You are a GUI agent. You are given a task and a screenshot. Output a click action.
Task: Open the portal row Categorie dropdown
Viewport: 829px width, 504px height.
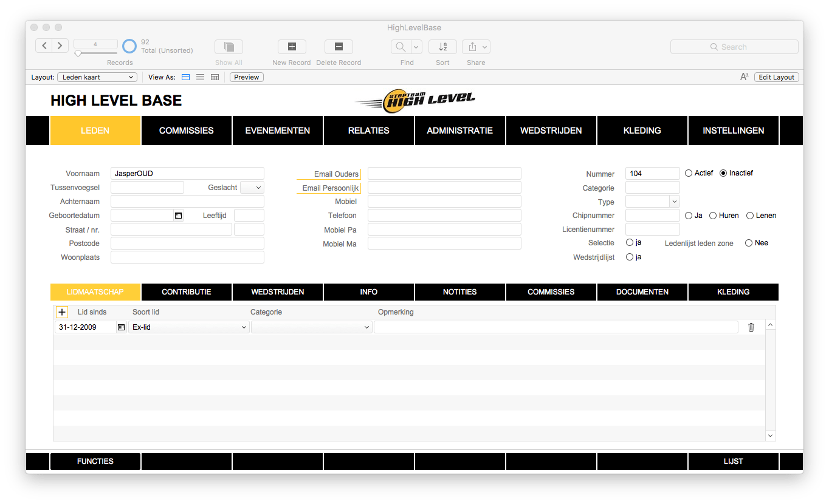[312, 327]
